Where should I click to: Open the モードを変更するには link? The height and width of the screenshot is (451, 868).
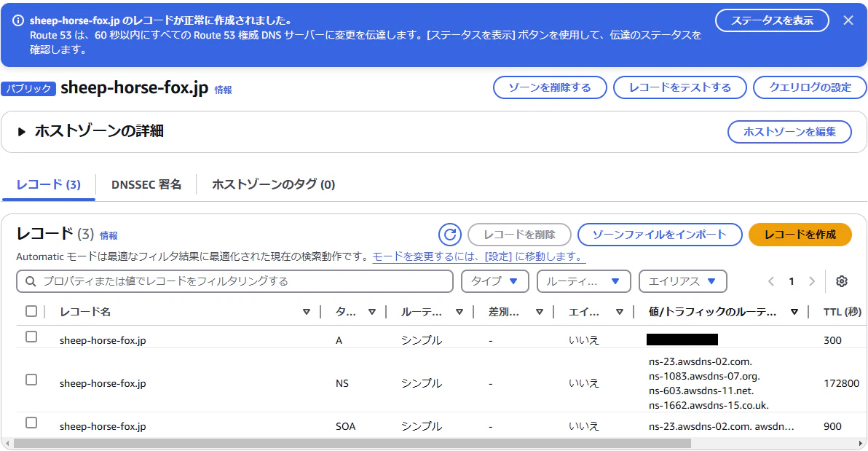pyautogui.click(x=479, y=256)
